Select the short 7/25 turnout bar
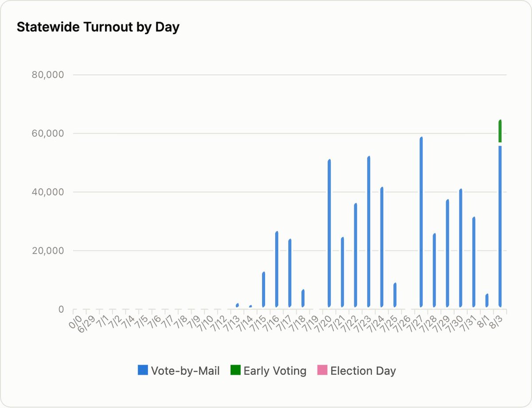 (x=395, y=295)
